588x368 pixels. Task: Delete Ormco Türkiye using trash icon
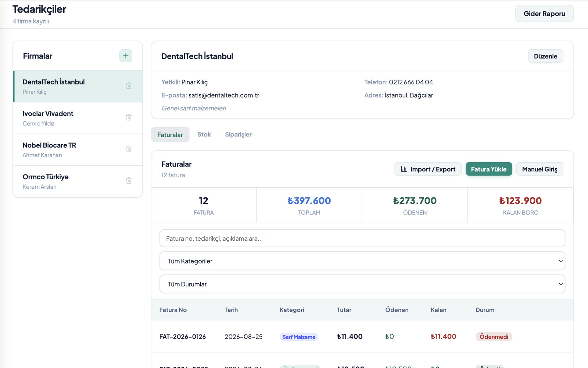coord(129,181)
